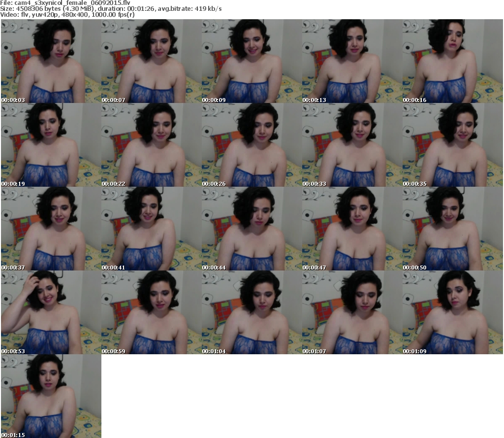Select the thumbnail frame stamped 00:00:35
The image size is (504, 438).
pos(453,145)
